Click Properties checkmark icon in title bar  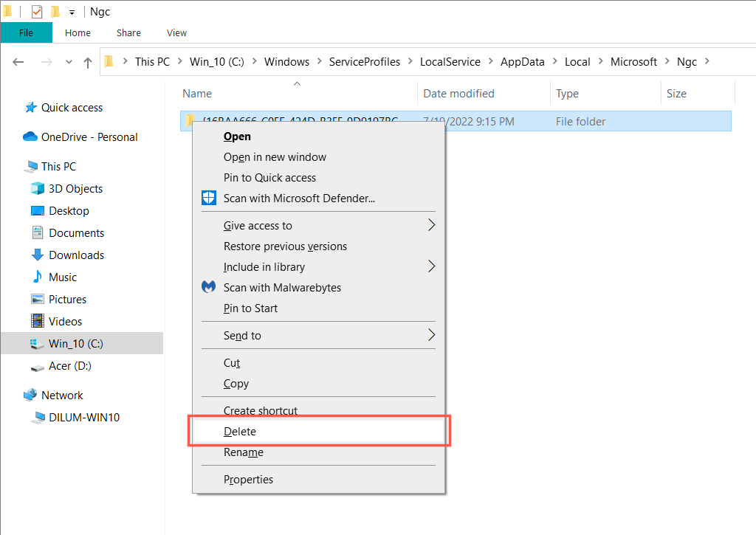pos(37,12)
